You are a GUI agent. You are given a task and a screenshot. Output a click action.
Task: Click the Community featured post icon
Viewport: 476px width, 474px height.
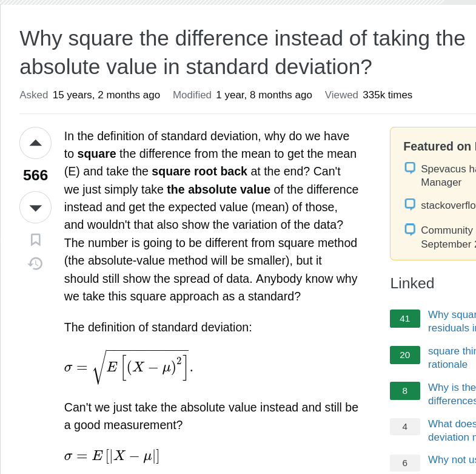pyautogui.click(x=410, y=230)
